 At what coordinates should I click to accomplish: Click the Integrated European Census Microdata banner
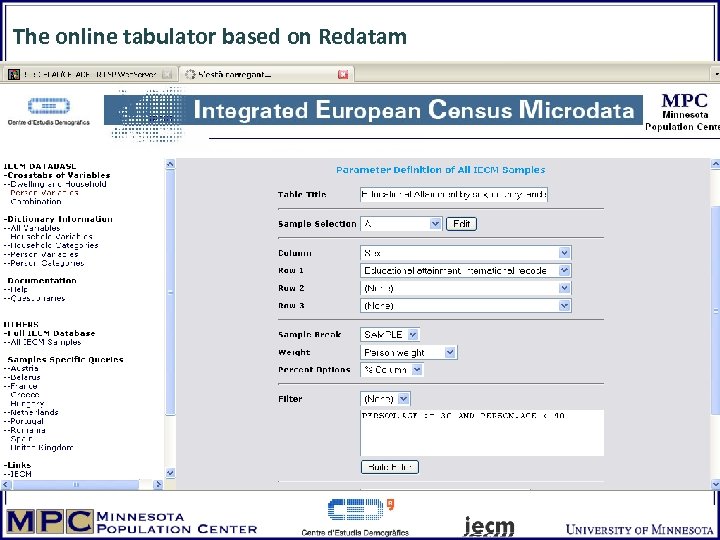tap(373, 110)
